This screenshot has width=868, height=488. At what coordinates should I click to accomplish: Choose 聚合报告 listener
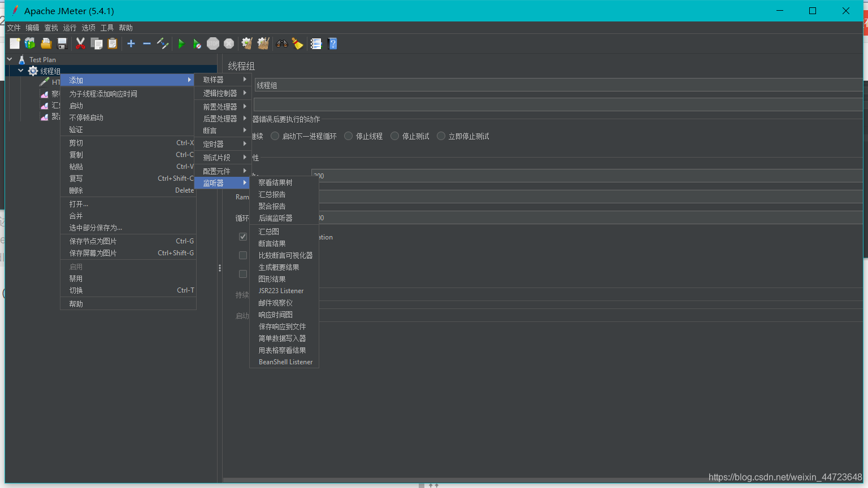284,206
